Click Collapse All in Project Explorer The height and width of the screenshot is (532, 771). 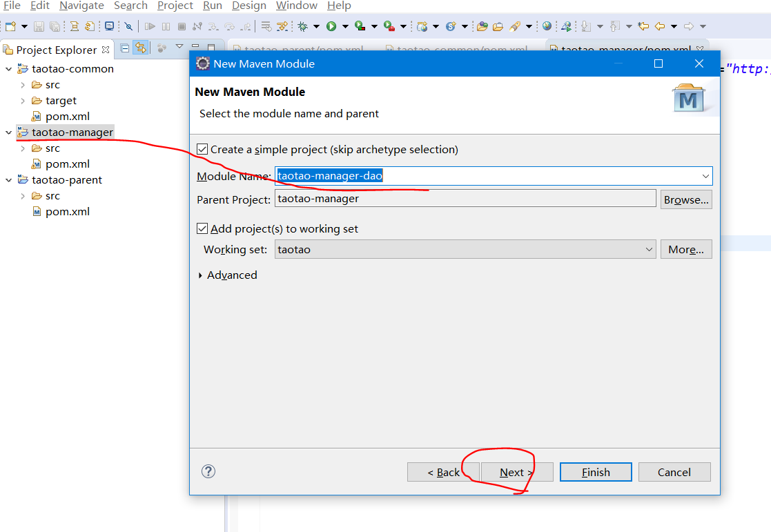coord(125,48)
